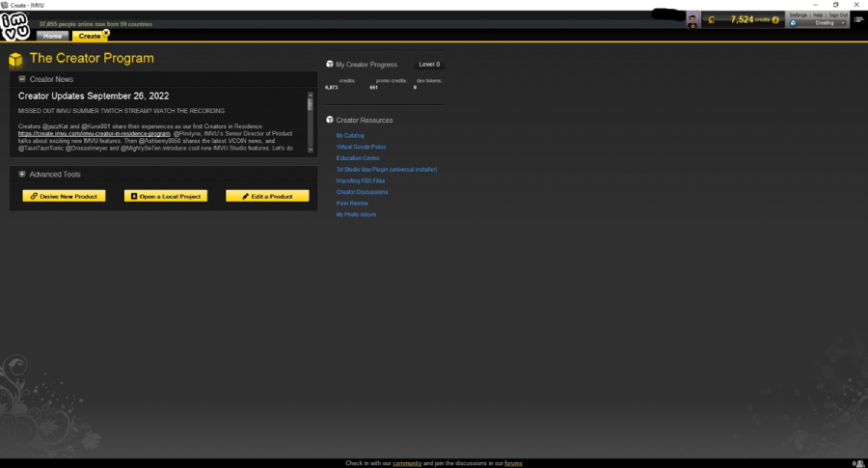868x468 pixels.
Task: Open the Peer Review link
Action: point(352,204)
